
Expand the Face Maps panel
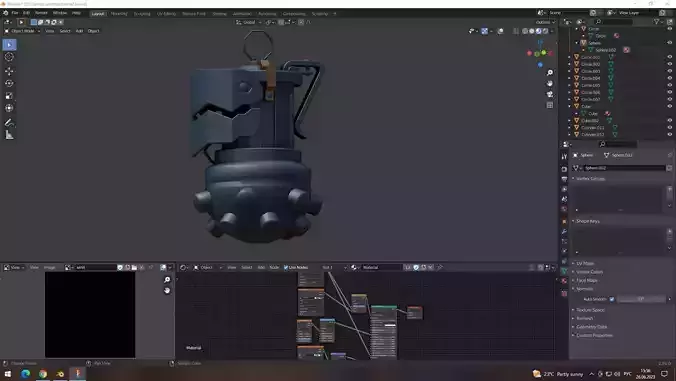587,281
